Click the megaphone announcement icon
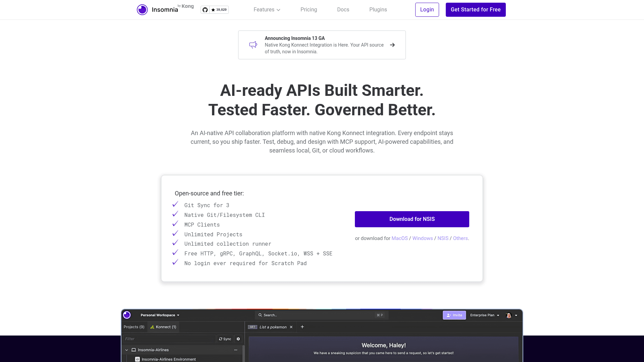 point(253,45)
